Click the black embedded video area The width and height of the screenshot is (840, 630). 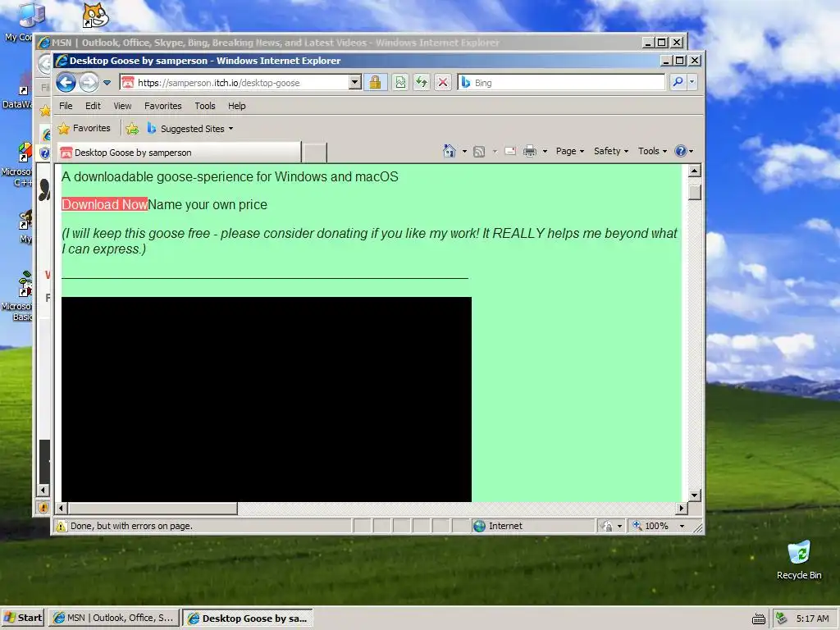pos(267,399)
